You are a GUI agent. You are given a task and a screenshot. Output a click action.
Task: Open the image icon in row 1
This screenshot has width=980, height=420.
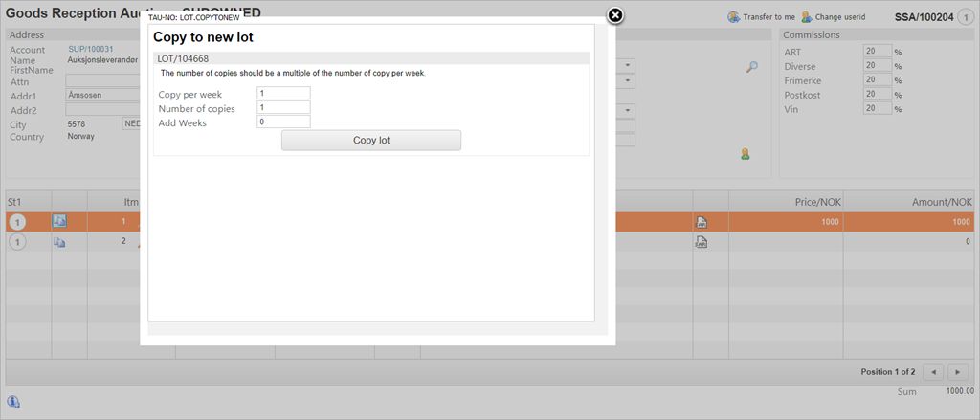pos(59,221)
